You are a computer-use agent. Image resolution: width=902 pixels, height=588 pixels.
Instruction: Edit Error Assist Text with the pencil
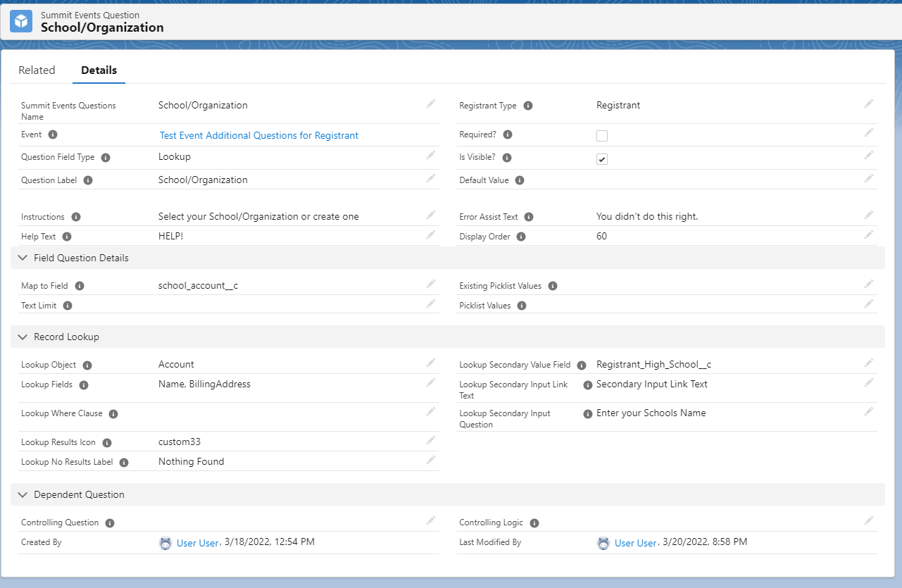868,213
